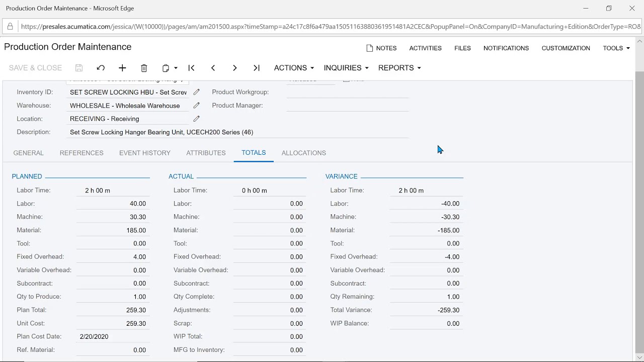Click Actual MFG to Inventory value

(x=270, y=350)
